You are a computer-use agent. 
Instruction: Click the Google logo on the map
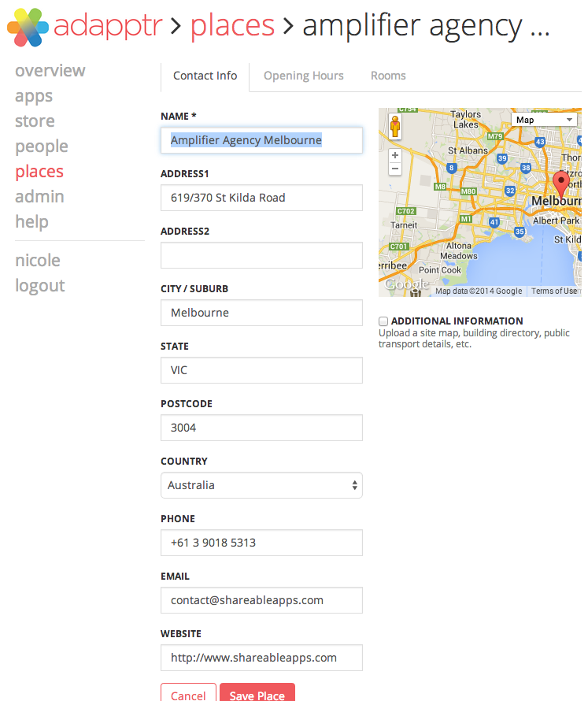click(x=406, y=284)
